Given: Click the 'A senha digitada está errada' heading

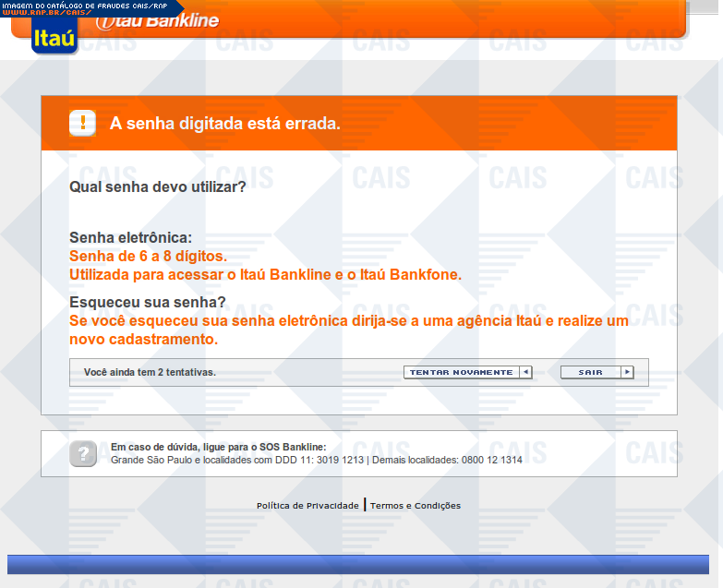Looking at the screenshot, I should coord(225,124).
